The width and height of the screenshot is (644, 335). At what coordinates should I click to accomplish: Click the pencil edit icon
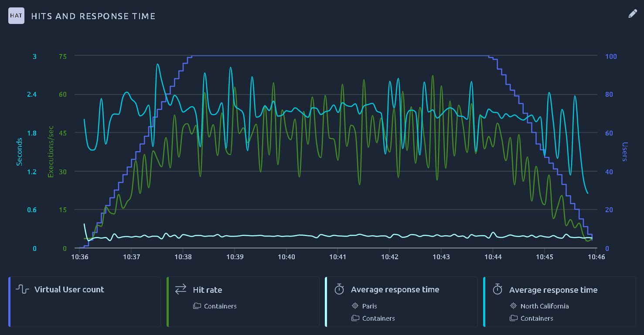pos(632,14)
